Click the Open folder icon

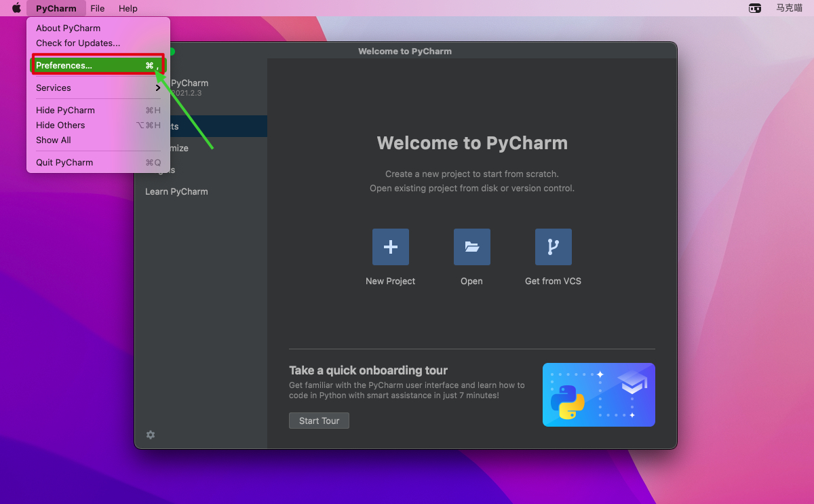[472, 247]
